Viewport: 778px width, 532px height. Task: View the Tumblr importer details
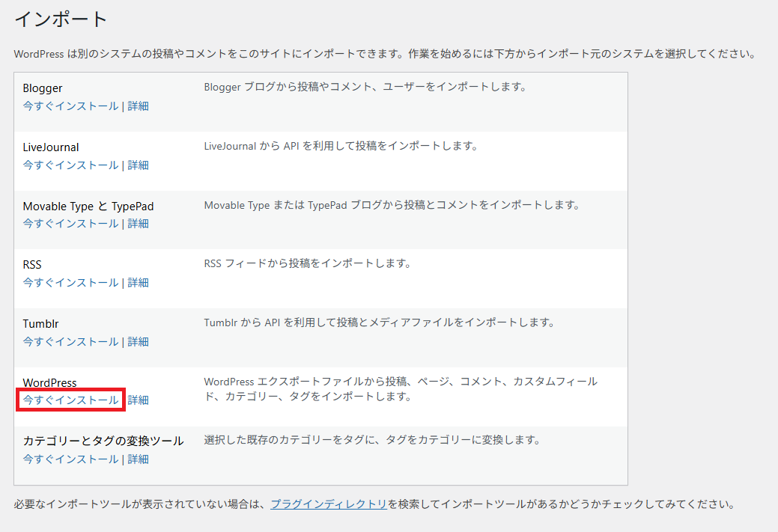[138, 342]
